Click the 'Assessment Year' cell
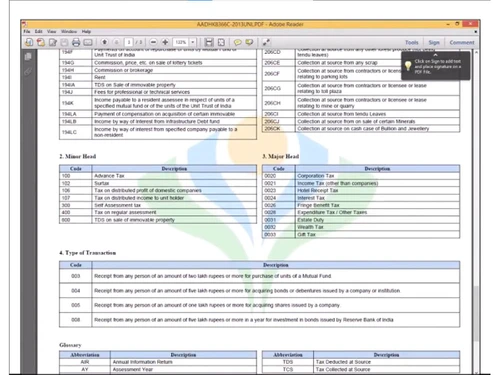 click(183, 369)
